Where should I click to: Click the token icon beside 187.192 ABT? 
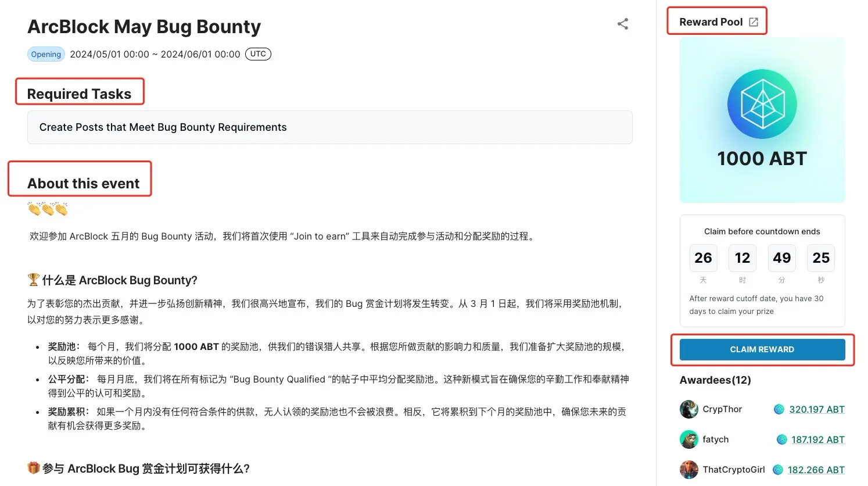781,439
